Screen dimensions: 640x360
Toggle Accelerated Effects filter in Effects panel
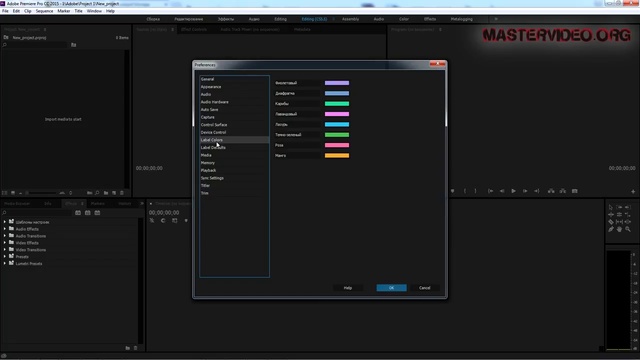coord(78,213)
